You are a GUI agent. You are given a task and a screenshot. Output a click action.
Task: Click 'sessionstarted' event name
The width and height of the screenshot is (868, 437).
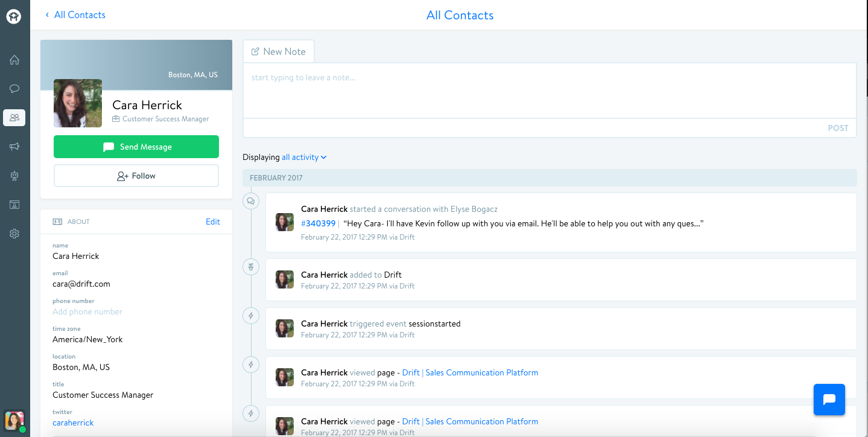(x=434, y=324)
